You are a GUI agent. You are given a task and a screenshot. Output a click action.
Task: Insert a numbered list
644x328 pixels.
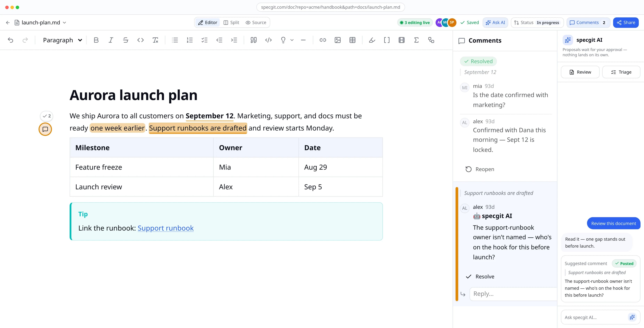pos(190,40)
